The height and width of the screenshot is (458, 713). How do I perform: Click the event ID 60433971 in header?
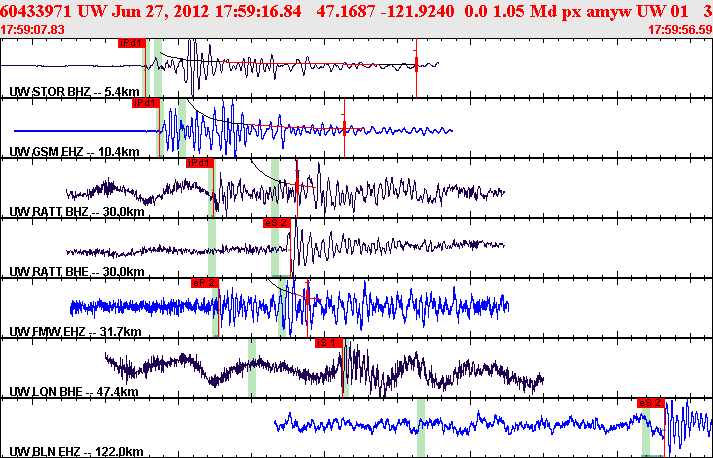click(x=35, y=11)
